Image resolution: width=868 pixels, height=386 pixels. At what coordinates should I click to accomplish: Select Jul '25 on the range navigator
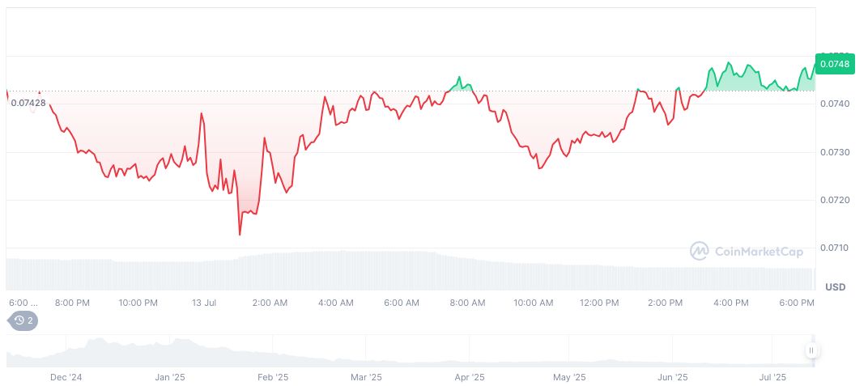772,377
